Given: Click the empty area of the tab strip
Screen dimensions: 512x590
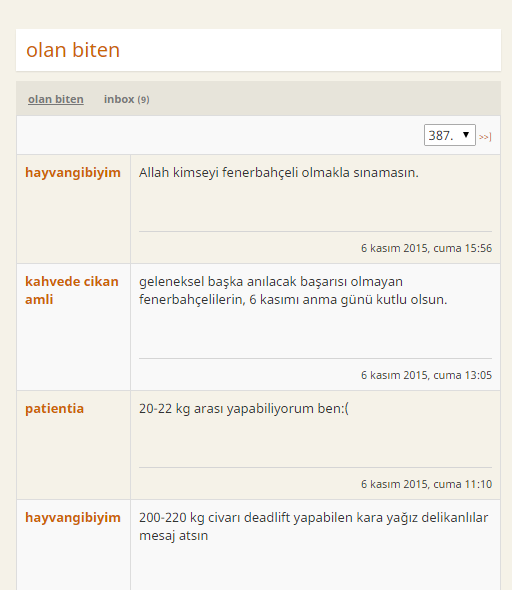Looking at the screenshot, I should (324, 99).
